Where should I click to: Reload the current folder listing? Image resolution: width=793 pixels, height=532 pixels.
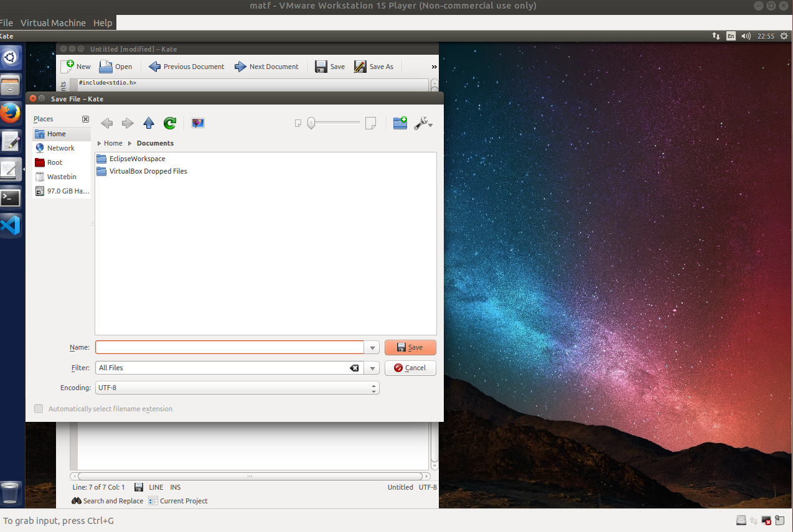(169, 123)
